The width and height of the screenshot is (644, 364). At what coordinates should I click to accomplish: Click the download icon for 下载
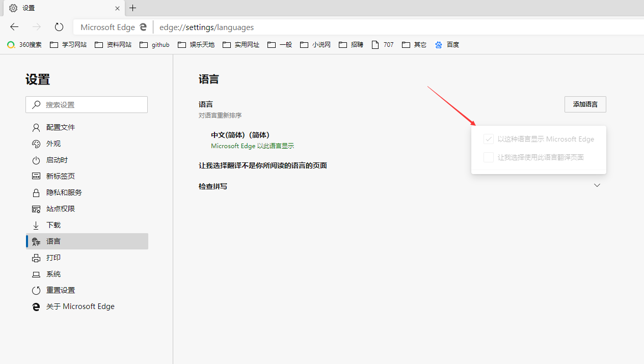pyautogui.click(x=36, y=225)
